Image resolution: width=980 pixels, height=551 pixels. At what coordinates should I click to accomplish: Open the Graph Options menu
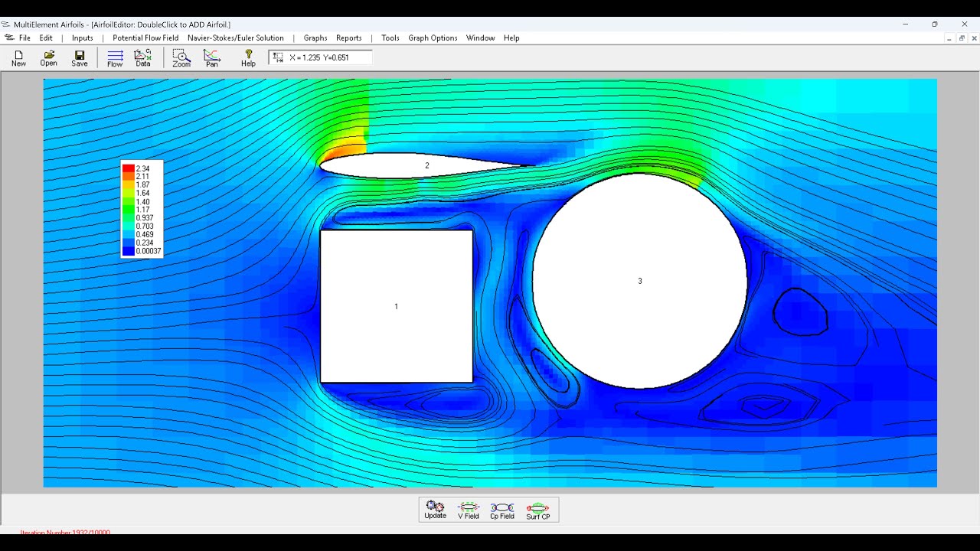point(433,37)
